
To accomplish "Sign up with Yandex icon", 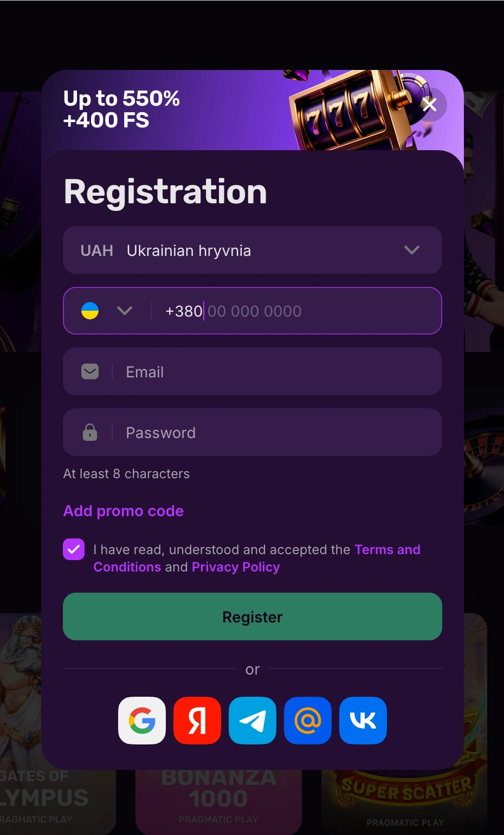I will (197, 721).
